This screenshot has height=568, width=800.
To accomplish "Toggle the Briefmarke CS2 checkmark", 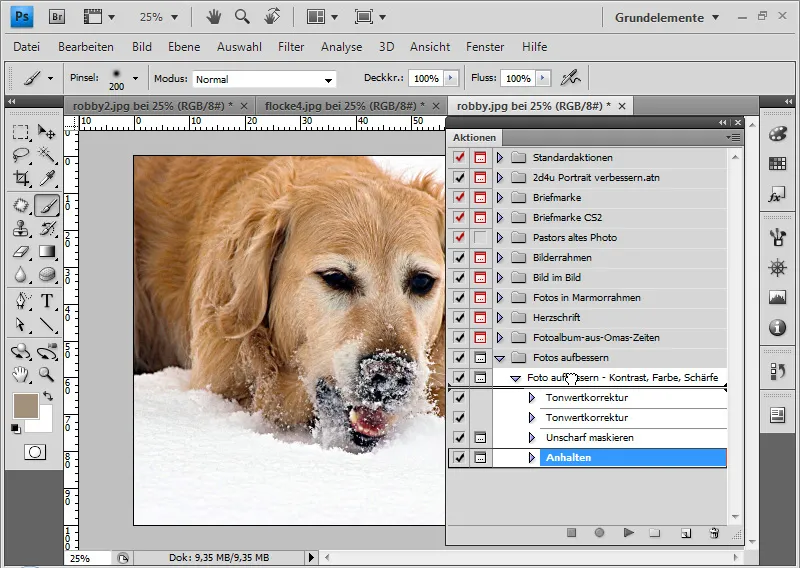I will [460, 217].
